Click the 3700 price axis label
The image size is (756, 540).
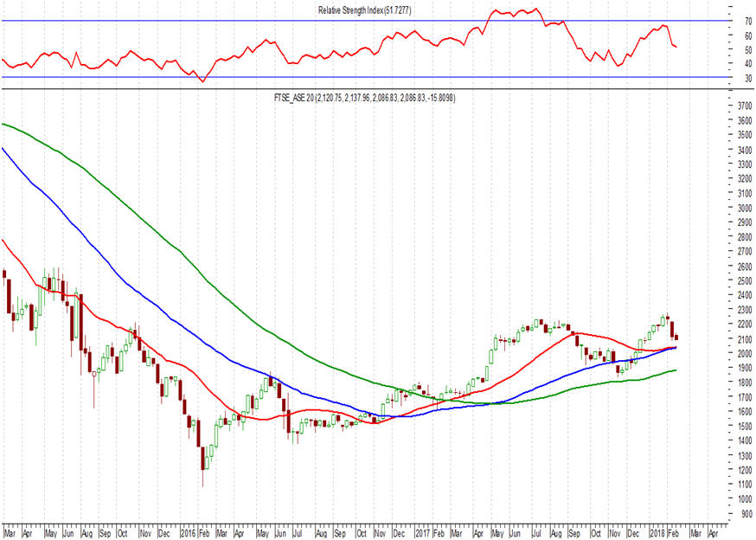pos(745,106)
